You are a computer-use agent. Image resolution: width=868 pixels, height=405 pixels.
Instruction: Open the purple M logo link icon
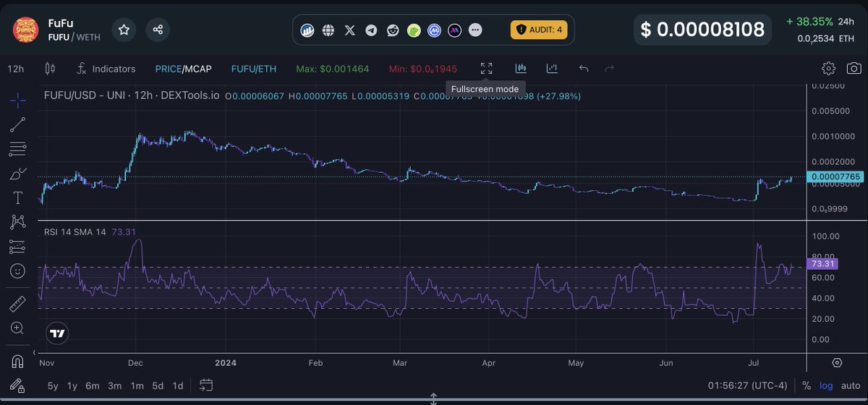[x=454, y=30]
